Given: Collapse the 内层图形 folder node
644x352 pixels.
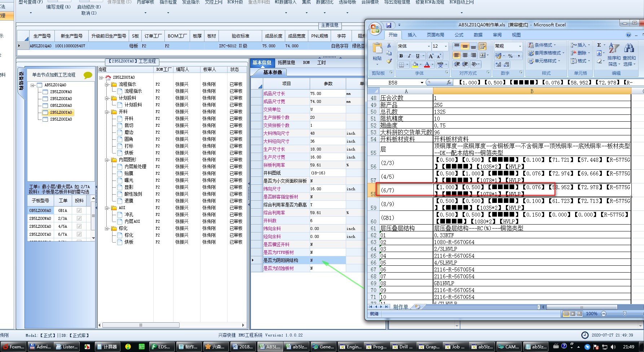Looking at the screenshot, I should [107, 160].
